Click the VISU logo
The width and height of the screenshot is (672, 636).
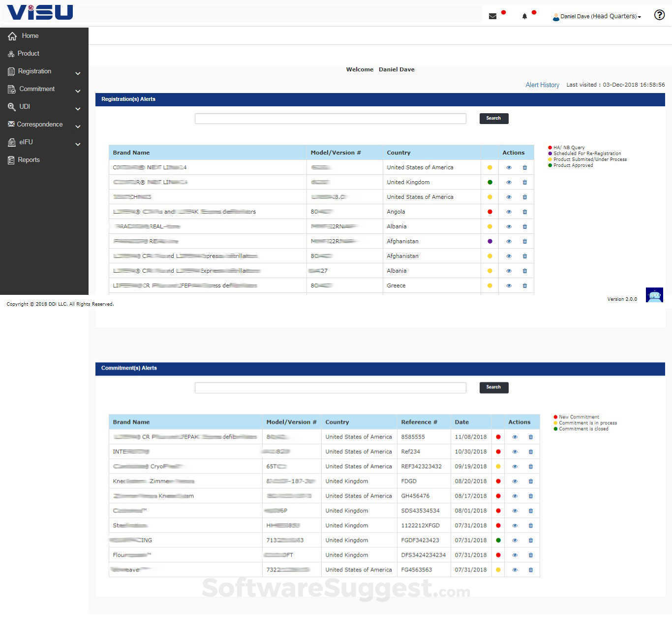coord(39,12)
